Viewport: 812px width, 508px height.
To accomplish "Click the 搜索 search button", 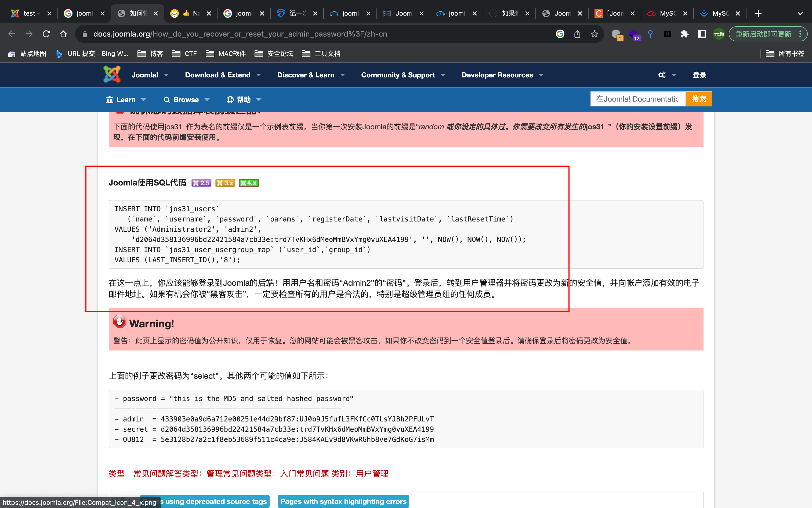I will (x=699, y=99).
